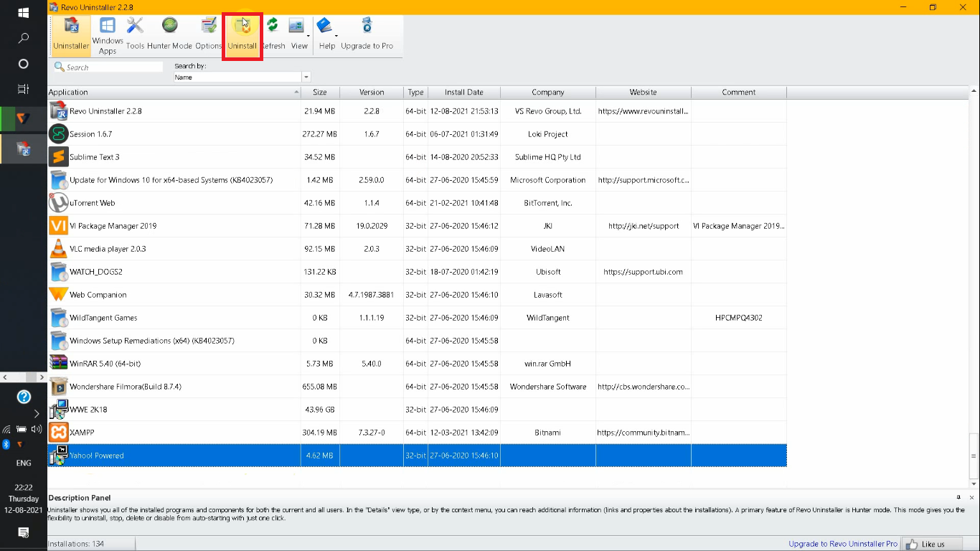Sort by the Application column header

coord(174,92)
